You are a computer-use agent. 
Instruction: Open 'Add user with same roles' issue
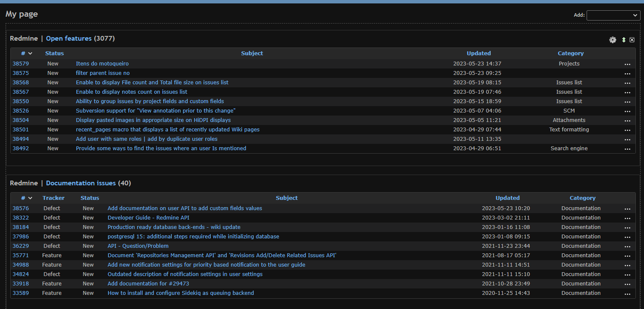147,139
